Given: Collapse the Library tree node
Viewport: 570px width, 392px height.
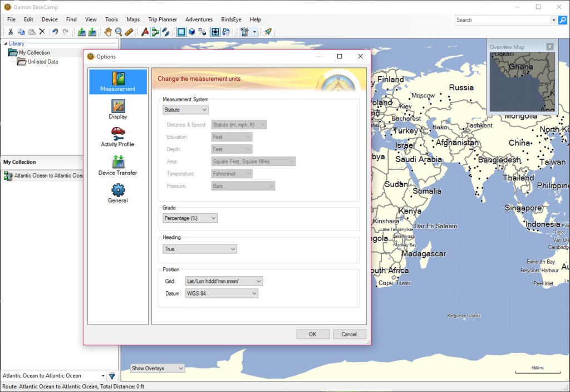Looking at the screenshot, I should tap(6, 43).
